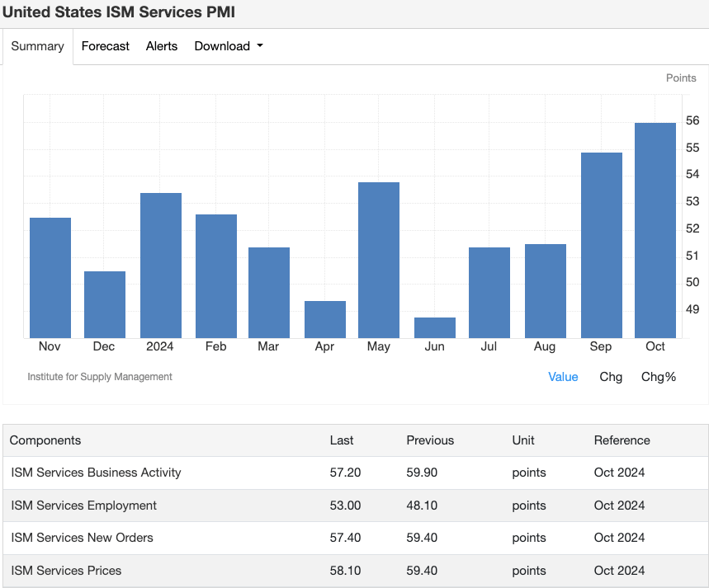Switch chart display to Chg view
This screenshot has width=709, height=588.
[x=611, y=377]
